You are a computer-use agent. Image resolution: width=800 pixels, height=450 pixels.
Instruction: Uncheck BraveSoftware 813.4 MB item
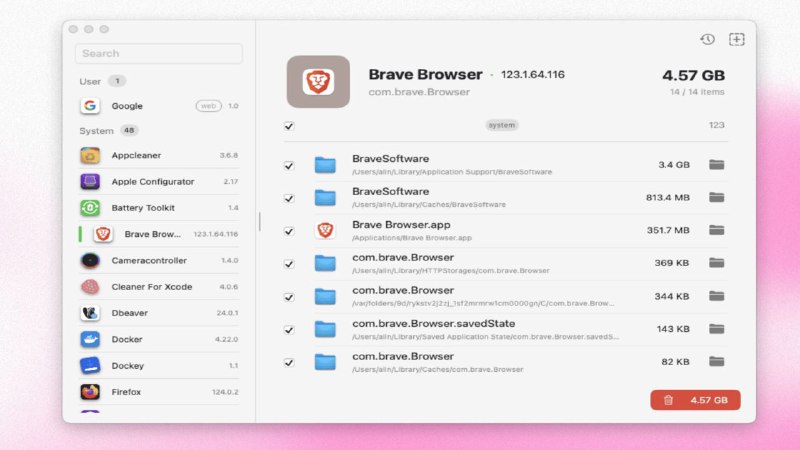(289, 198)
